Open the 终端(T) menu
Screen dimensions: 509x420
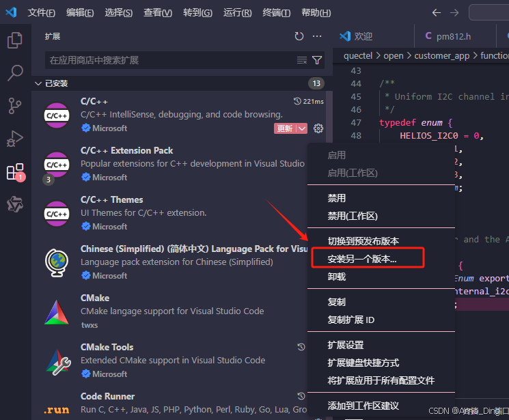pos(276,13)
